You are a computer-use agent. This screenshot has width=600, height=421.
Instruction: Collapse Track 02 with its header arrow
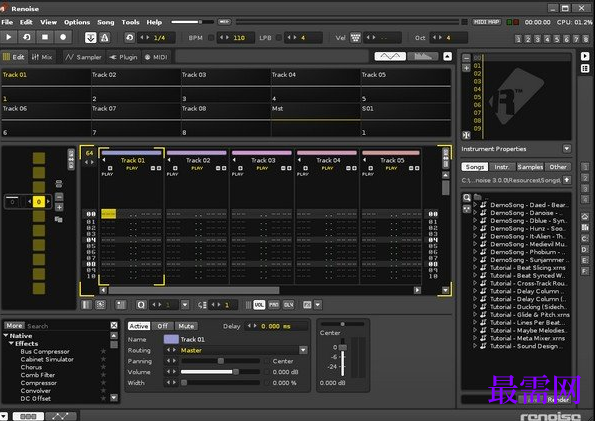pos(169,160)
